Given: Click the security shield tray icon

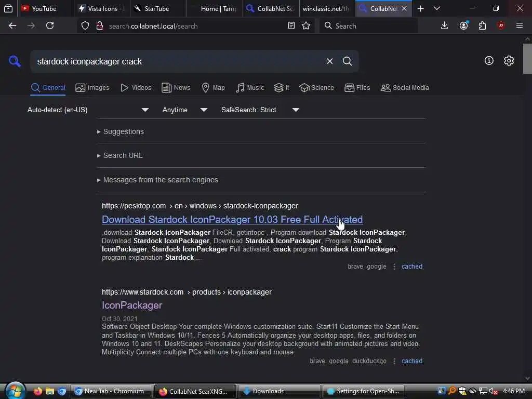Looking at the screenshot, I should pos(462,391).
